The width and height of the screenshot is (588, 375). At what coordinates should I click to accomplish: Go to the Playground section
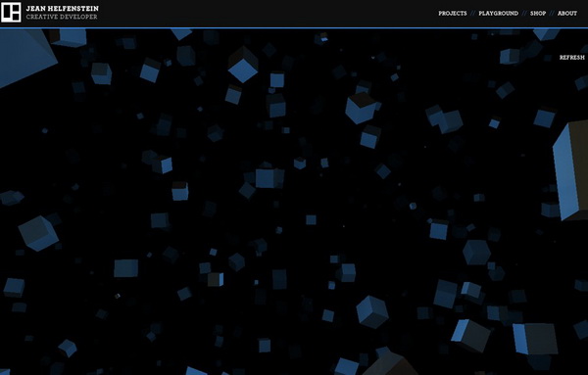(x=499, y=13)
